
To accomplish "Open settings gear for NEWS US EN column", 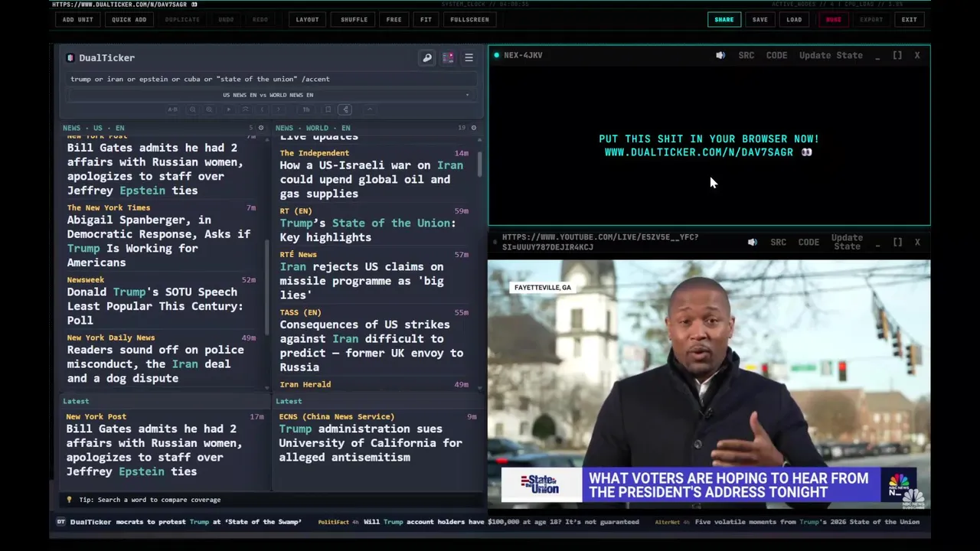I will tap(261, 128).
